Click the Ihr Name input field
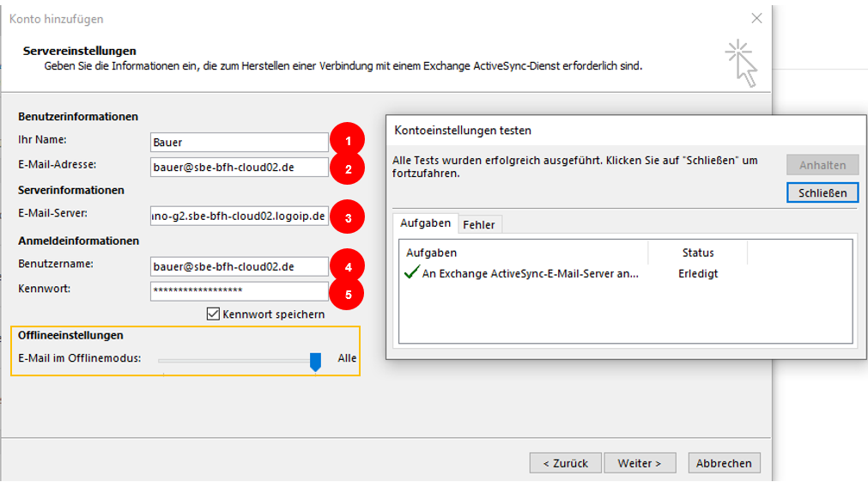Viewport: 868px width, 482px height. 240,143
